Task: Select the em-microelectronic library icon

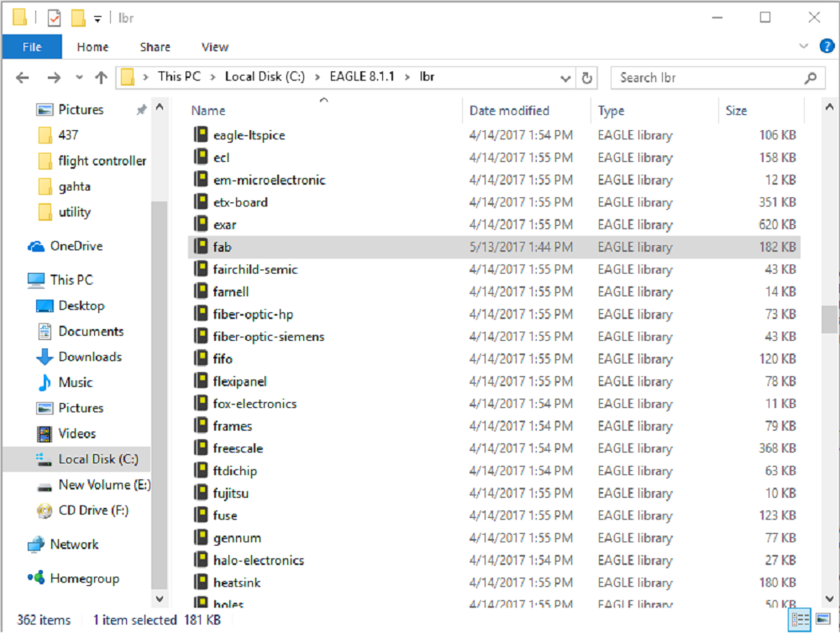Action: pos(201,180)
